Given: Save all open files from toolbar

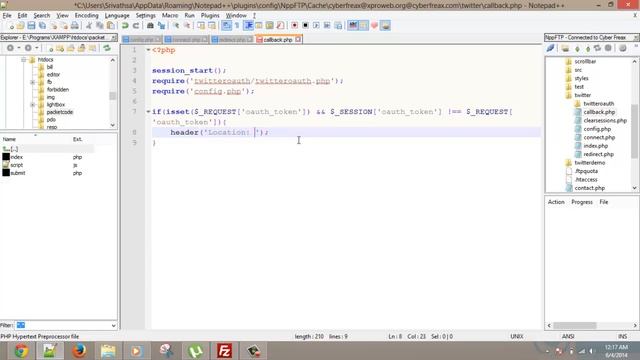Looking at the screenshot, I should coord(42,26).
